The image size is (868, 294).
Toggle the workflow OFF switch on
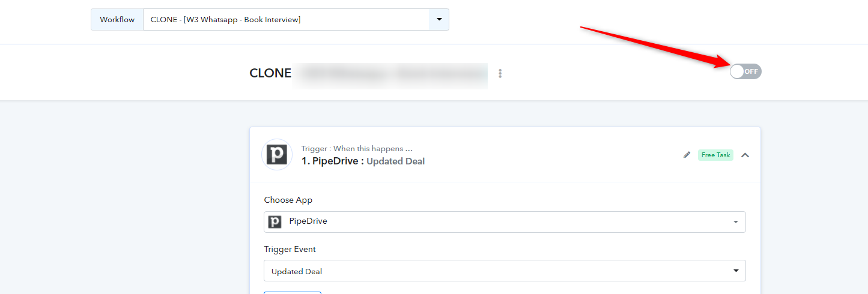(745, 71)
